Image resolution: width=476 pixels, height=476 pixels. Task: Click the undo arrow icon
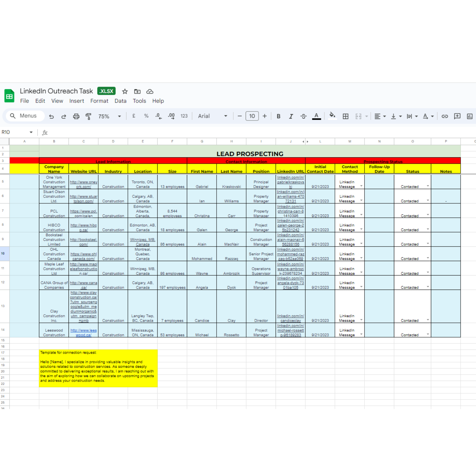pos(51,116)
